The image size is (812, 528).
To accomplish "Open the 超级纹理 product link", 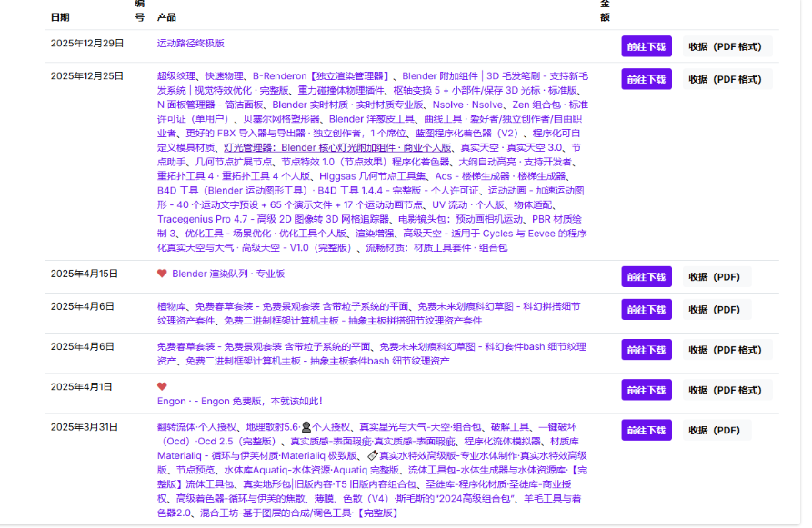I will coord(176,76).
